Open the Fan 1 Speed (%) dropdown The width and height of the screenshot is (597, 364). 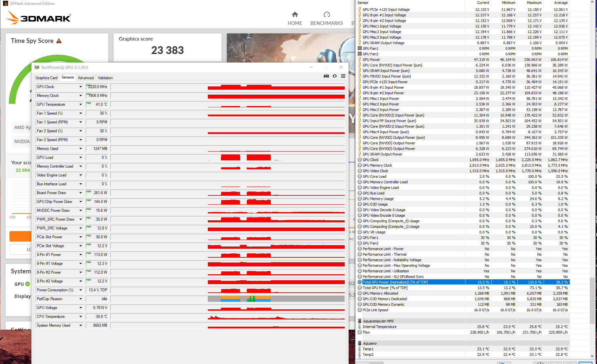pyautogui.click(x=81, y=113)
